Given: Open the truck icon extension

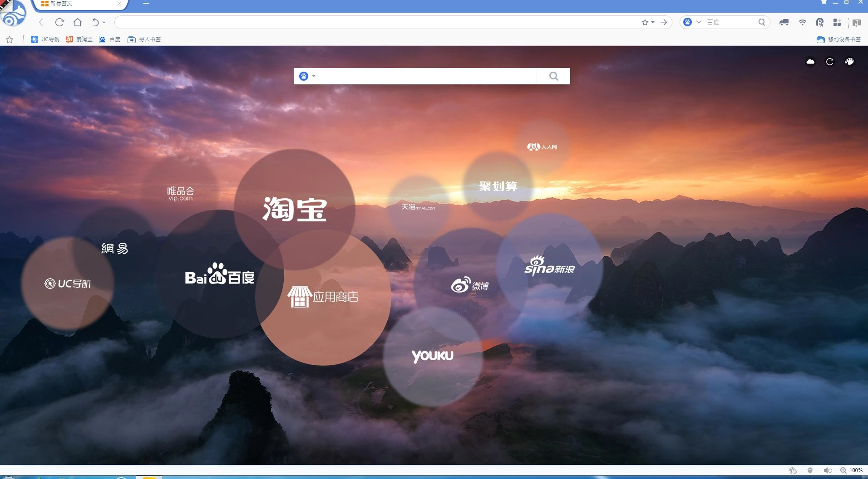Looking at the screenshot, I should [x=784, y=22].
